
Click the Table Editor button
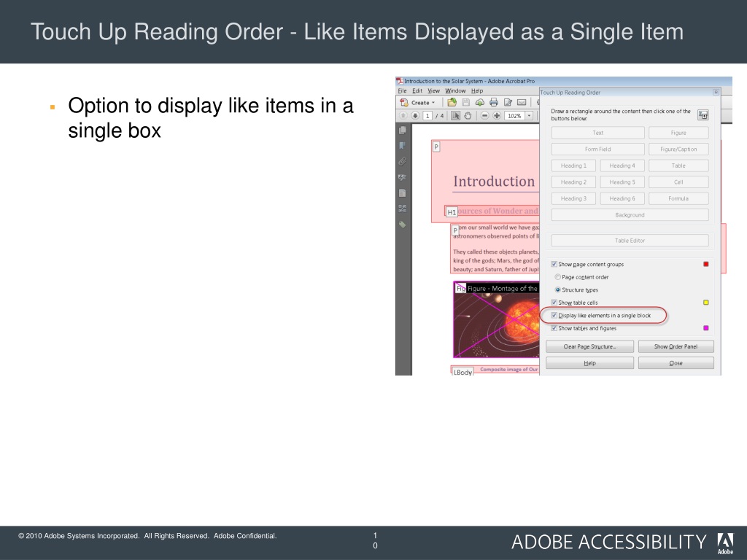coord(630,241)
